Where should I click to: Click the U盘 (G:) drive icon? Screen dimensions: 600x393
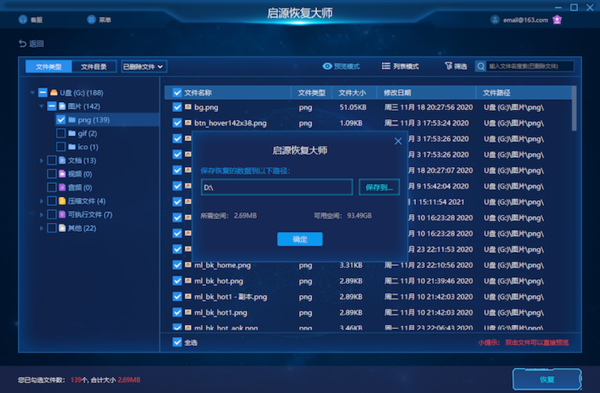[54, 93]
